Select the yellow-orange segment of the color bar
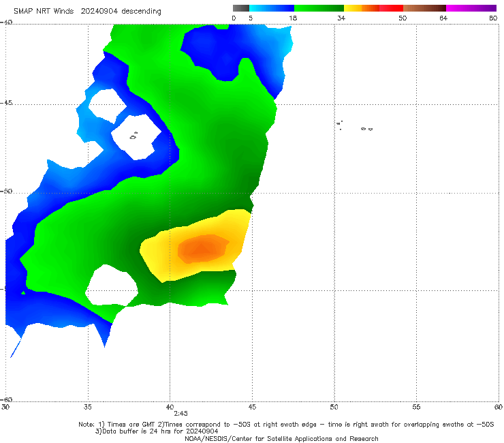 pyautogui.click(x=362, y=8)
